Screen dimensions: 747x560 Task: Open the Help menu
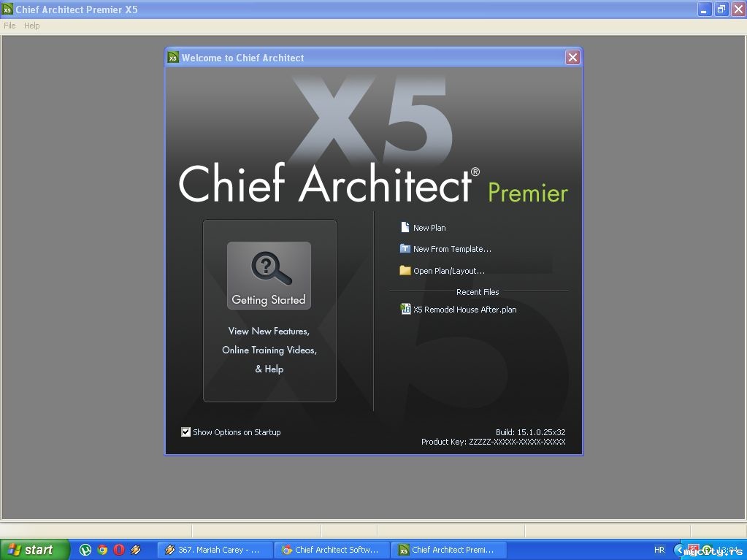(x=32, y=26)
